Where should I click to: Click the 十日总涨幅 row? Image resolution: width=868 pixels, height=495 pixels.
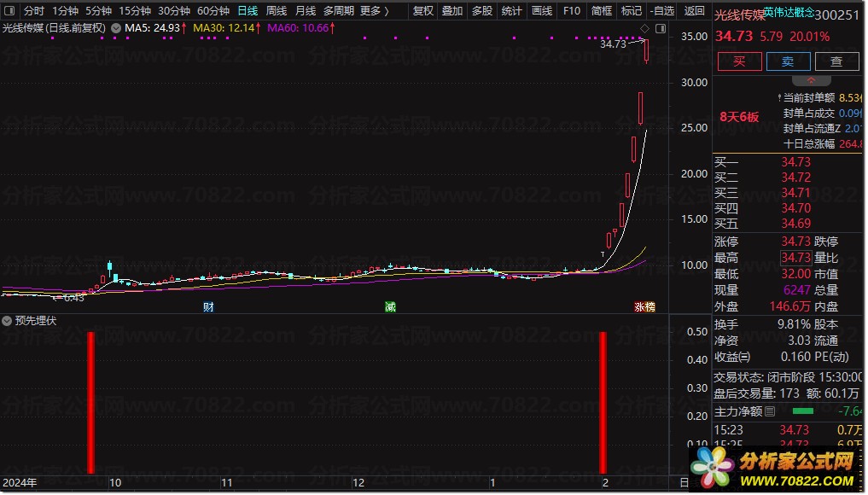823,144
